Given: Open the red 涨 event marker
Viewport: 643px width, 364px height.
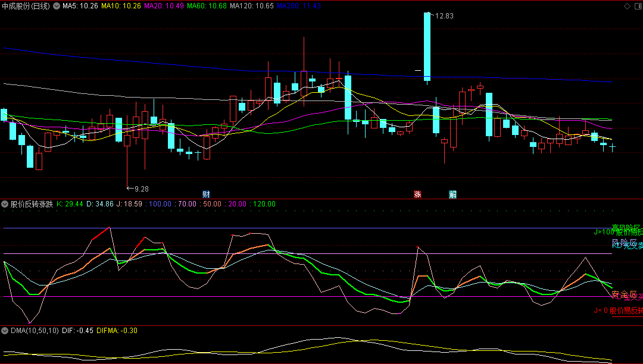Looking at the screenshot, I should click(x=417, y=194).
